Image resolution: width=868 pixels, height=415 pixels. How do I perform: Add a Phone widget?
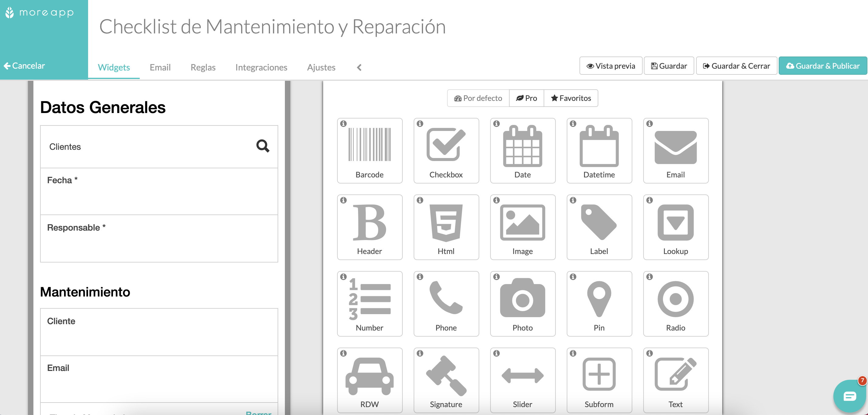pos(446,304)
